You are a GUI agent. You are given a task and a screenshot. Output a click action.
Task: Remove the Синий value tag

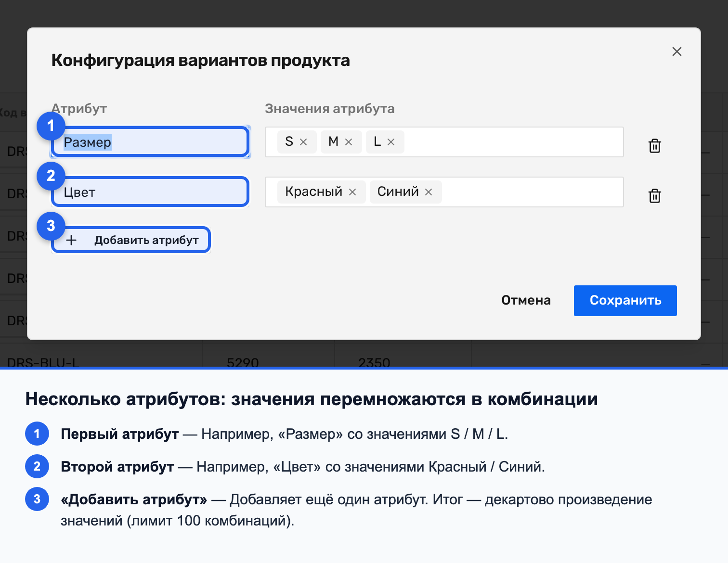pyautogui.click(x=429, y=192)
